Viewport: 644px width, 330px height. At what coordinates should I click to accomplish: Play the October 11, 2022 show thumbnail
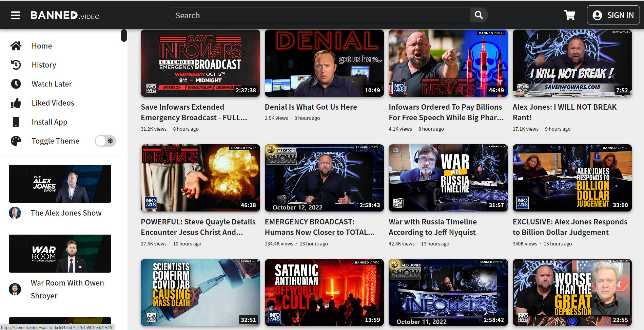448,293
